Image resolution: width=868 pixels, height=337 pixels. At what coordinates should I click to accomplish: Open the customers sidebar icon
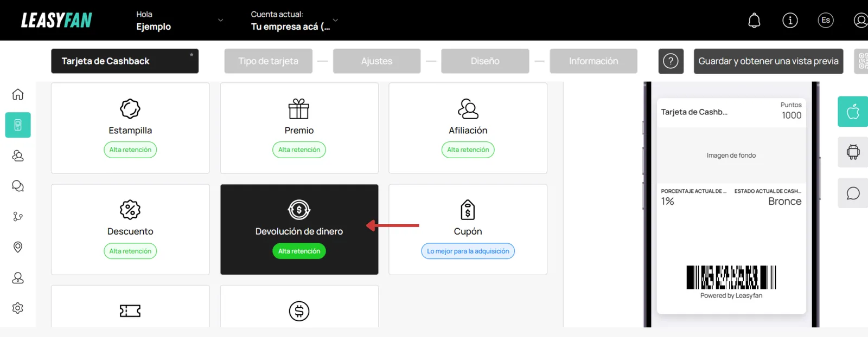[18, 156]
